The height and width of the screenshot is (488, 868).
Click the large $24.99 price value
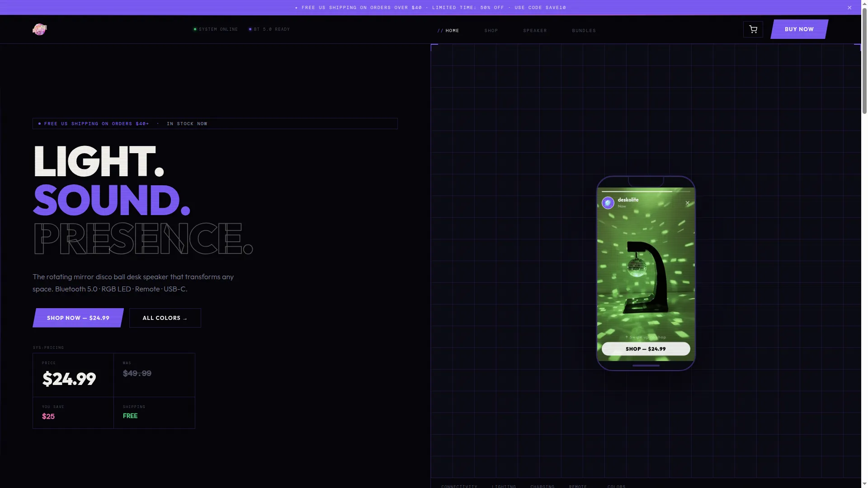tap(69, 379)
